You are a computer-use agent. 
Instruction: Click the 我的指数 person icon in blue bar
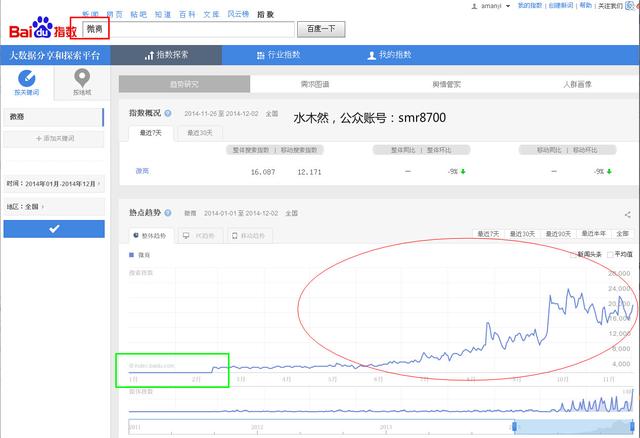(371, 56)
